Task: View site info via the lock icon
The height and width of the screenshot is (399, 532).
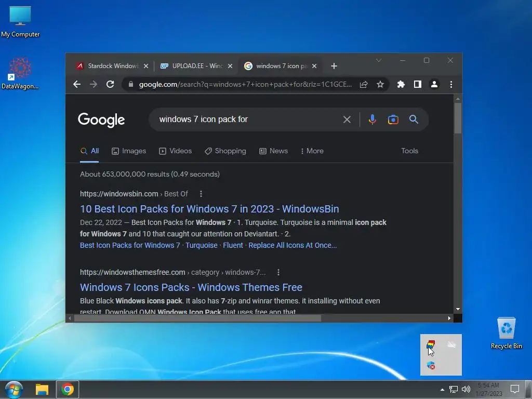Action: click(x=130, y=84)
